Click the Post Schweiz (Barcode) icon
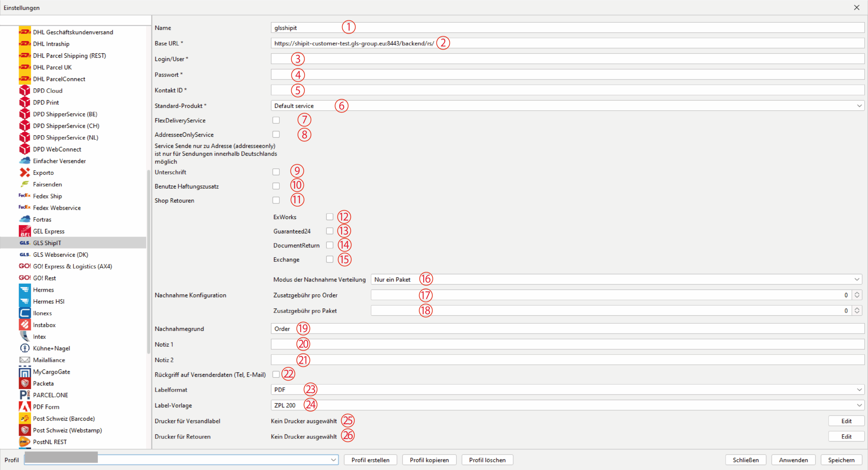 pos(25,418)
